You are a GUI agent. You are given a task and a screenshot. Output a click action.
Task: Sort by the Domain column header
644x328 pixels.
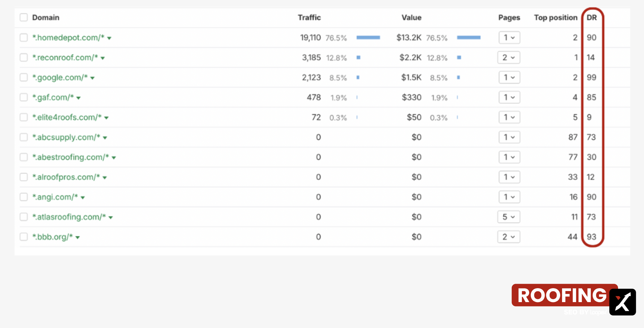46,17
